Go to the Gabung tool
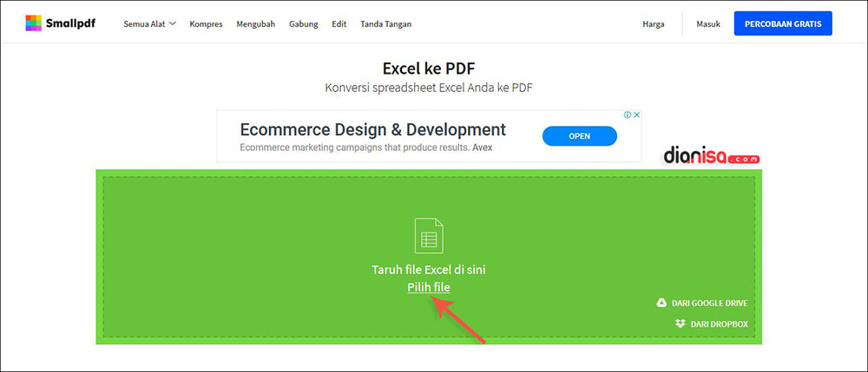Viewport: 868px width, 372px height. pos(303,24)
